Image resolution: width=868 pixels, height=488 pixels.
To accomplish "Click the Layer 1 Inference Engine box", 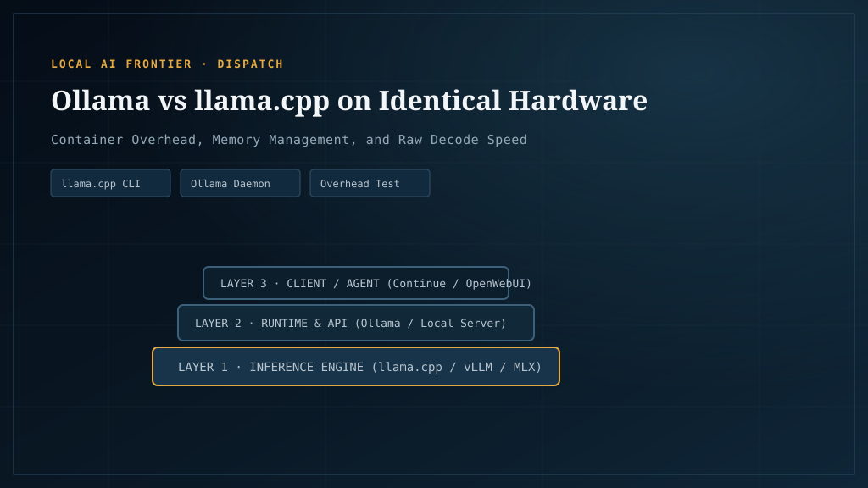I will (x=356, y=366).
